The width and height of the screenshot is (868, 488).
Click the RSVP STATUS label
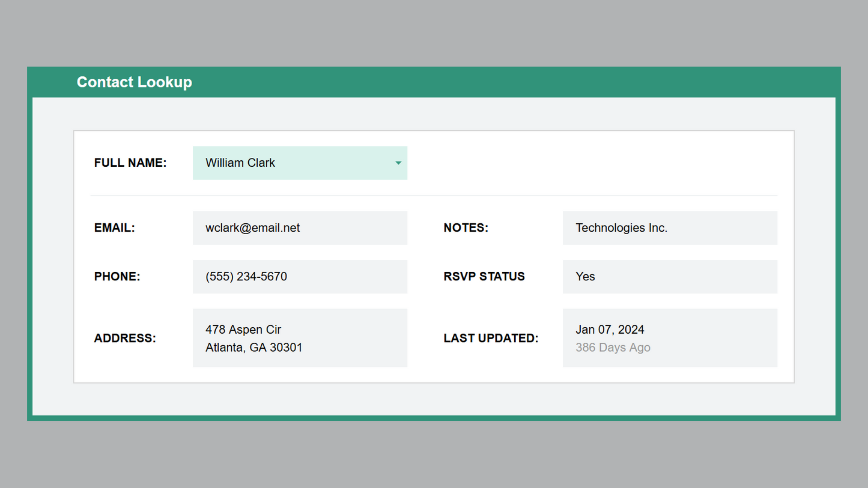484,276
